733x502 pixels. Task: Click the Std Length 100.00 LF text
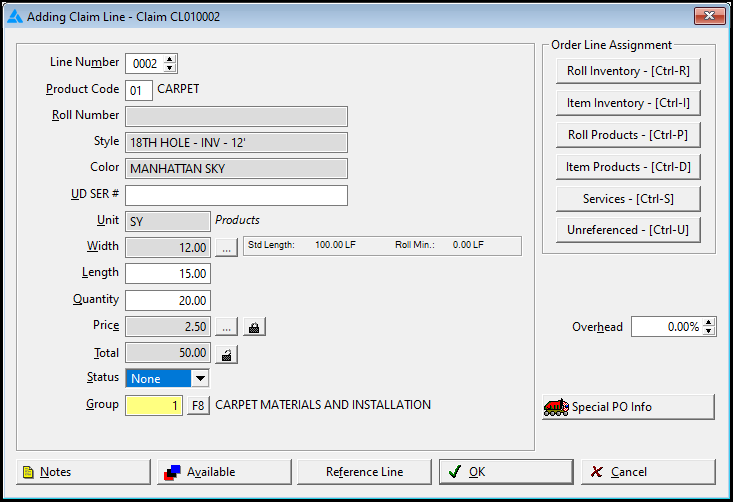302,245
